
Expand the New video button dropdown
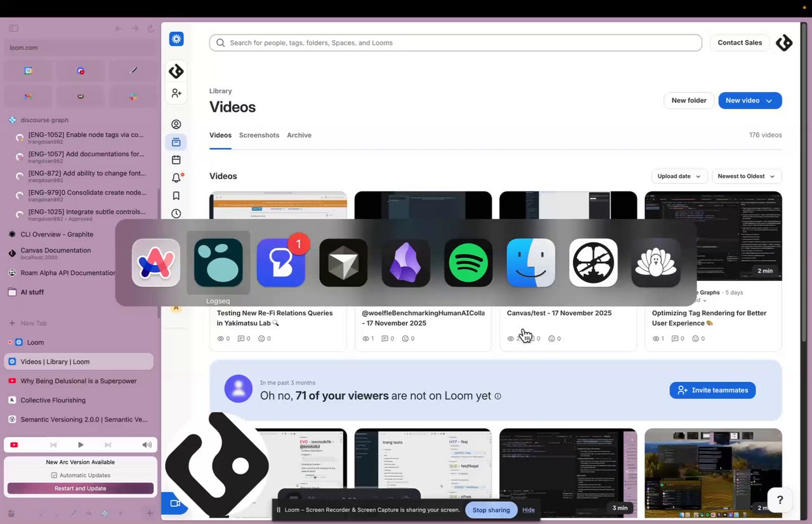[769, 100]
